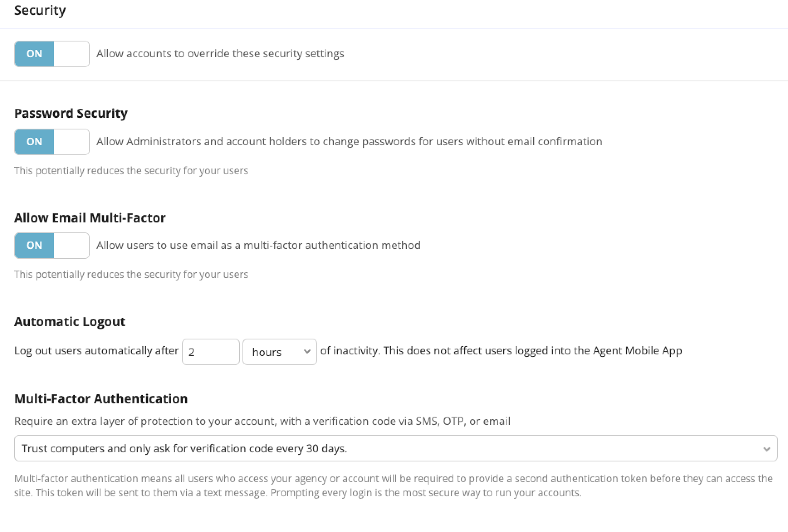The width and height of the screenshot is (788, 532).
Task: Turn off the Password Security switch
Action: (51, 142)
